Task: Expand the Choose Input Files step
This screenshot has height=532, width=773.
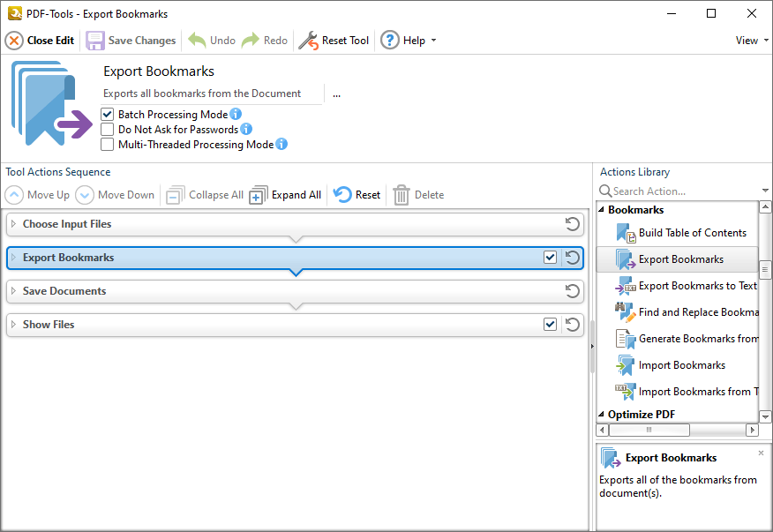Action: (x=14, y=224)
